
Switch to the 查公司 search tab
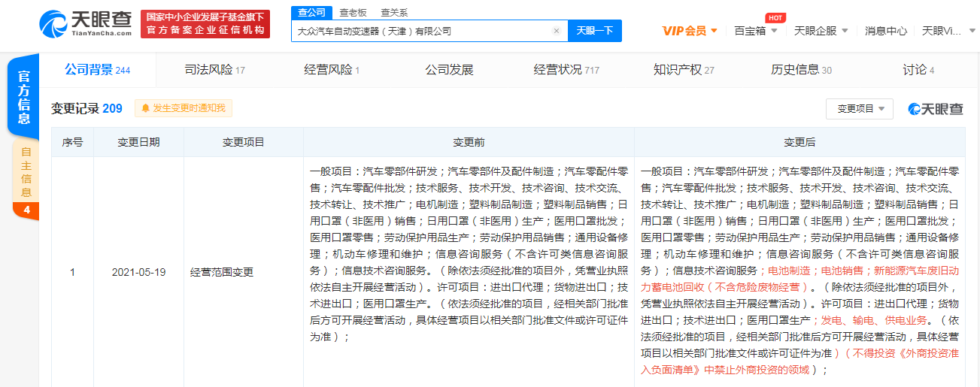[x=311, y=13]
